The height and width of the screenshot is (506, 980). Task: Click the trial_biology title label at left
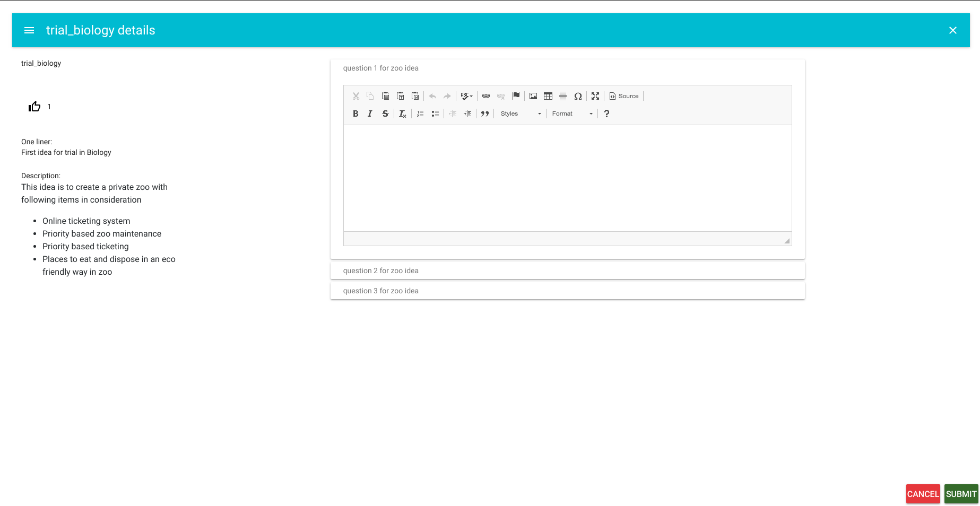[41, 63]
